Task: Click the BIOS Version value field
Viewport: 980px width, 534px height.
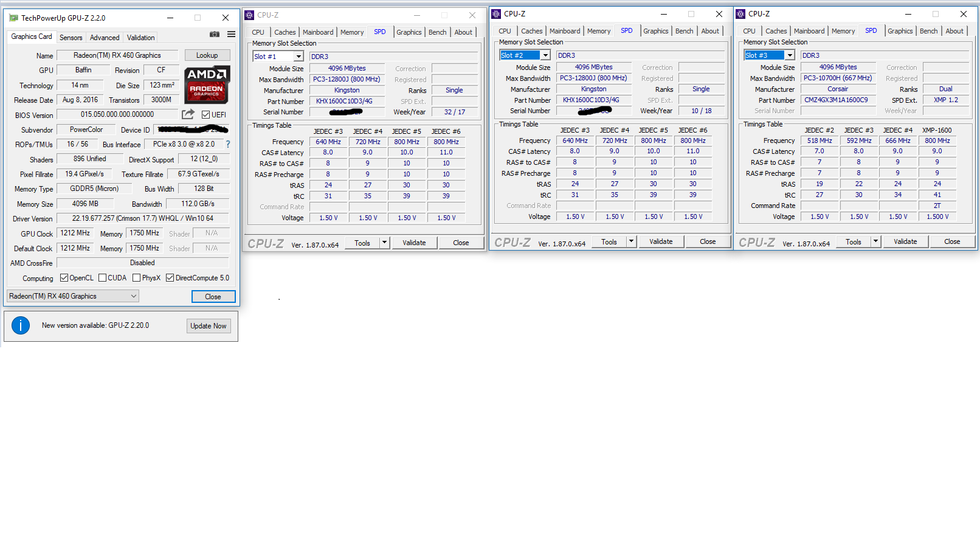Action: 117,114
